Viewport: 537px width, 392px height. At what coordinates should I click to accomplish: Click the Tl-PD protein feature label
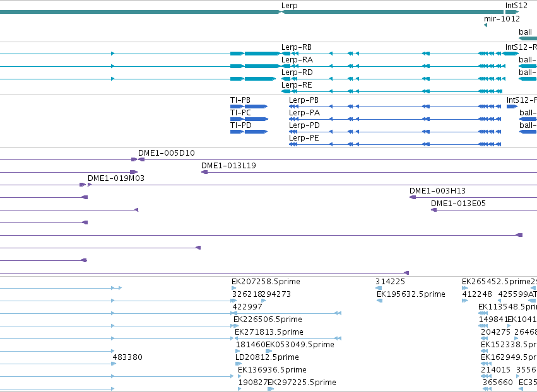click(x=241, y=125)
